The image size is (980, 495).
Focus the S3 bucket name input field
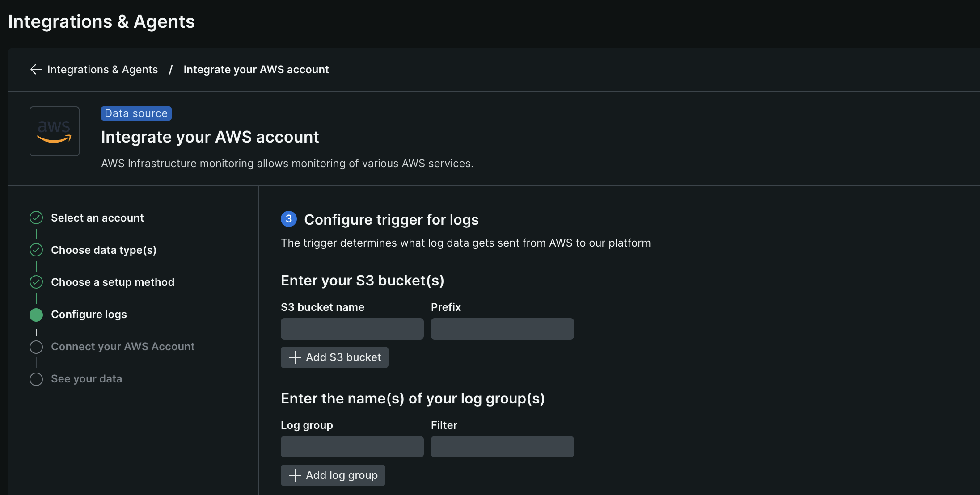pos(352,329)
